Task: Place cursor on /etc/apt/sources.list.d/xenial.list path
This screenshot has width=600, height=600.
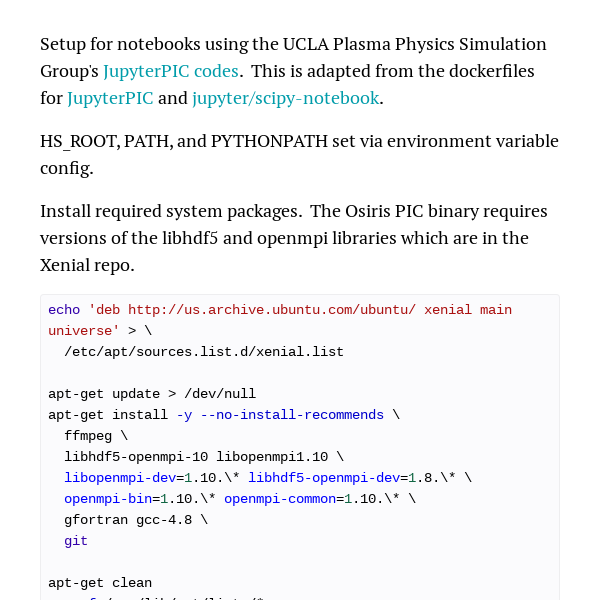Action: [x=204, y=352]
